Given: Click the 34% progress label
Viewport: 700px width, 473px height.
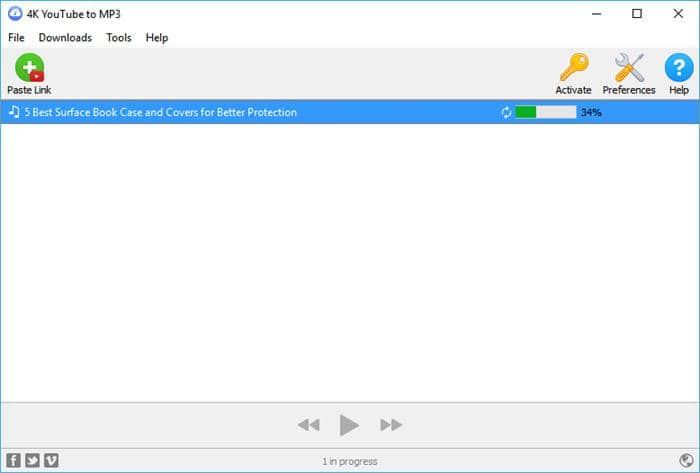Looking at the screenshot, I should coord(591,112).
